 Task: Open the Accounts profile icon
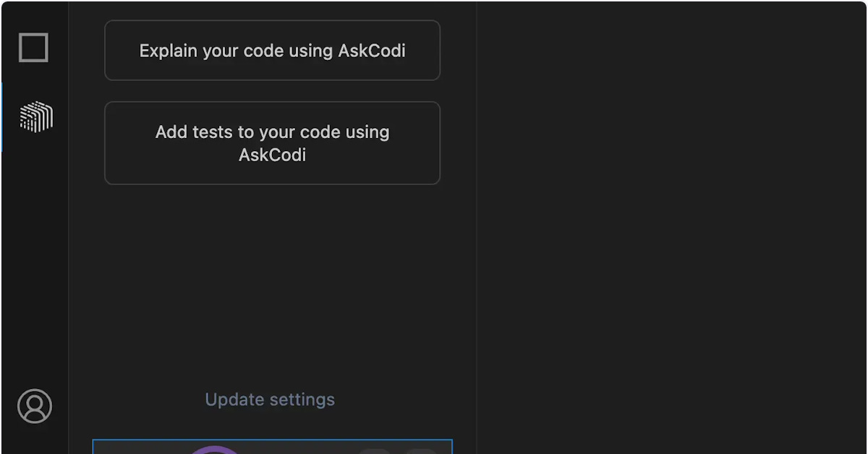tap(35, 406)
